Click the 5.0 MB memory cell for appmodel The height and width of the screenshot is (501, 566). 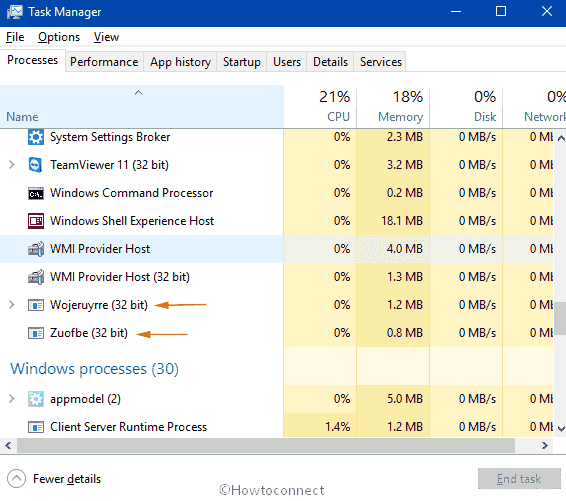[x=393, y=399]
